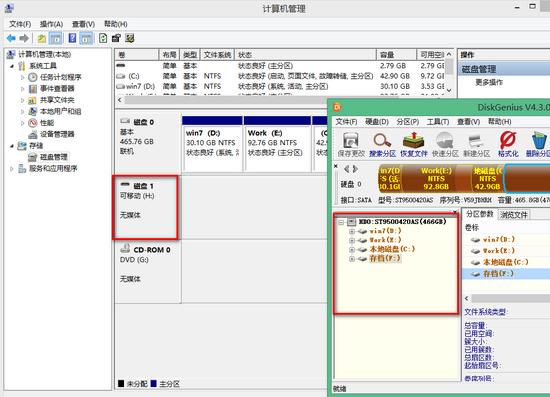This screenshot has height=397, width=550.
Task: Click DiskGenius 搜索分区 search partition icon
Action: (x=382, y=144)
